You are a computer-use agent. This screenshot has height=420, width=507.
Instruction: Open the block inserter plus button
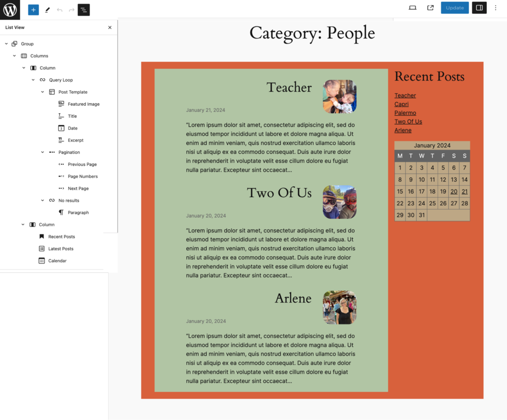[x=33, y=10]
